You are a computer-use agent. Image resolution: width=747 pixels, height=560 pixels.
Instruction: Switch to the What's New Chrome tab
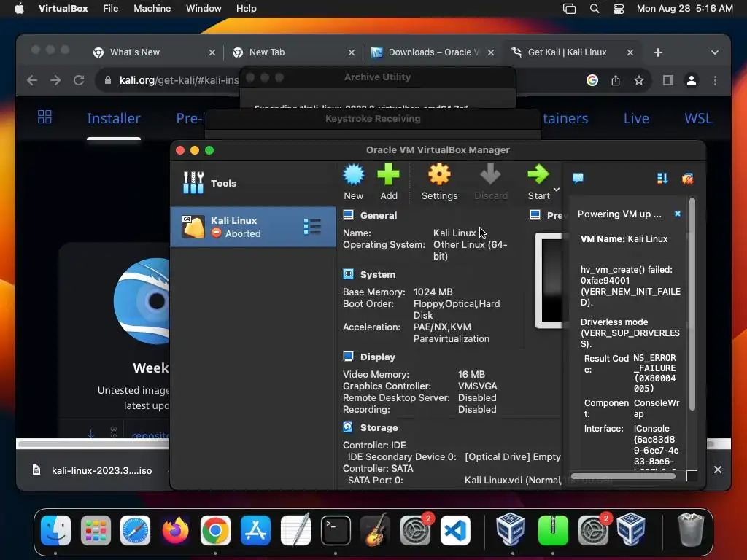click(152, 52)
